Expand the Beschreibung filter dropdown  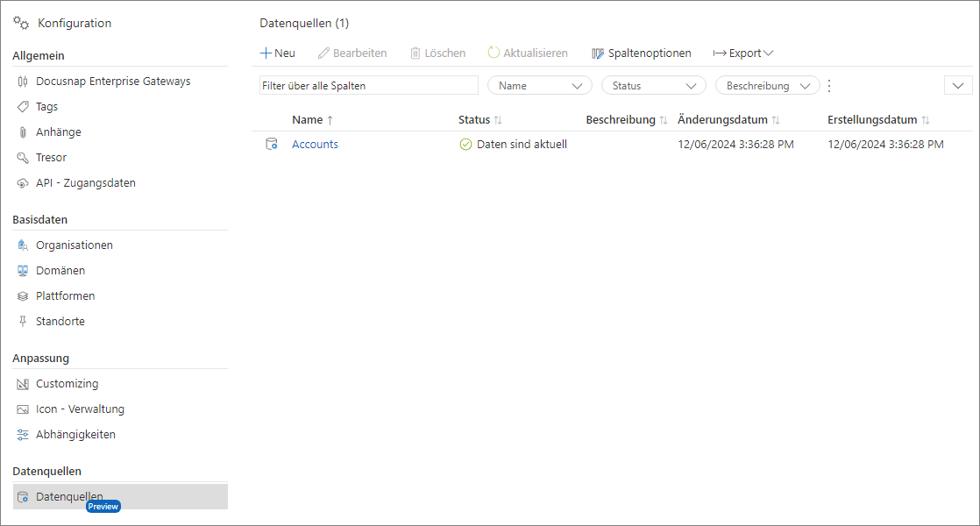pyautogui.click(x=768, y=86)
